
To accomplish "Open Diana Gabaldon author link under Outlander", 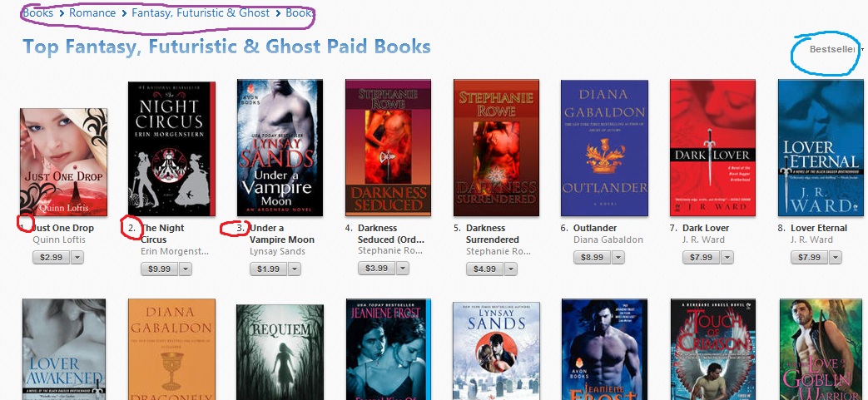I will click(608, 240).
